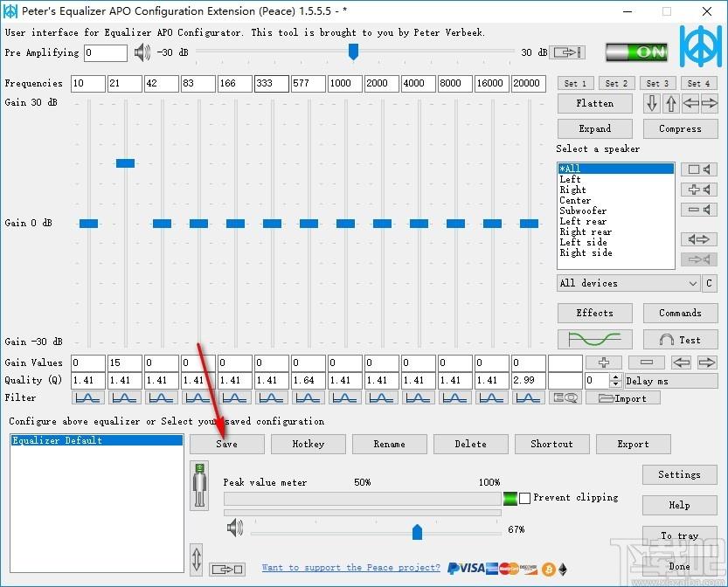Shift frequencies right with right arrow by Flatten
728x587 pixels.
tap(710, 103)
